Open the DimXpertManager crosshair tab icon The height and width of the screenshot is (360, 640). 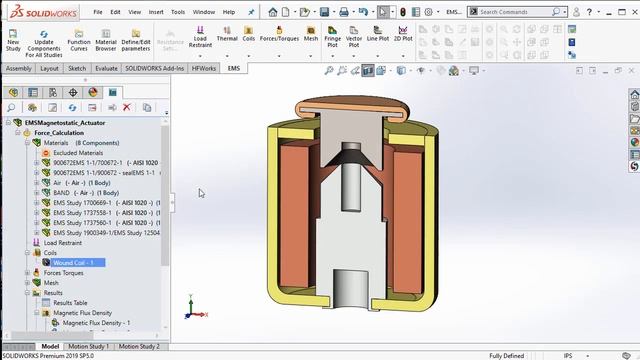tap(73, 92)
